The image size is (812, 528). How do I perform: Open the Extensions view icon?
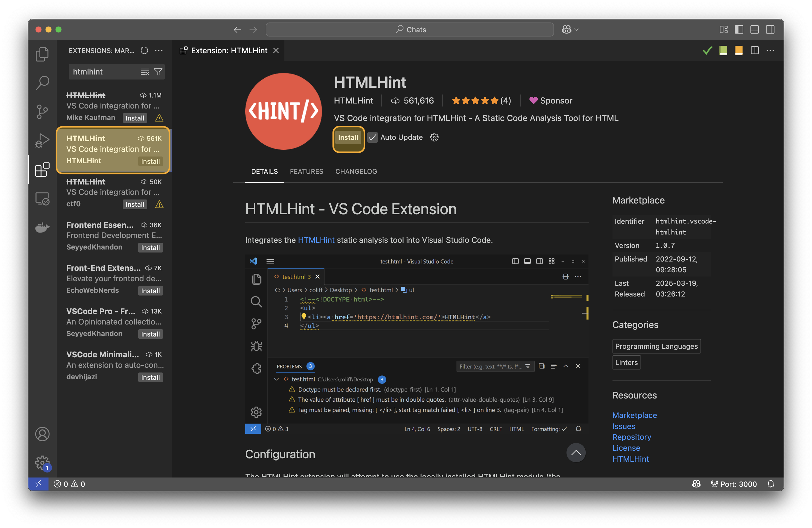(42, 169)
